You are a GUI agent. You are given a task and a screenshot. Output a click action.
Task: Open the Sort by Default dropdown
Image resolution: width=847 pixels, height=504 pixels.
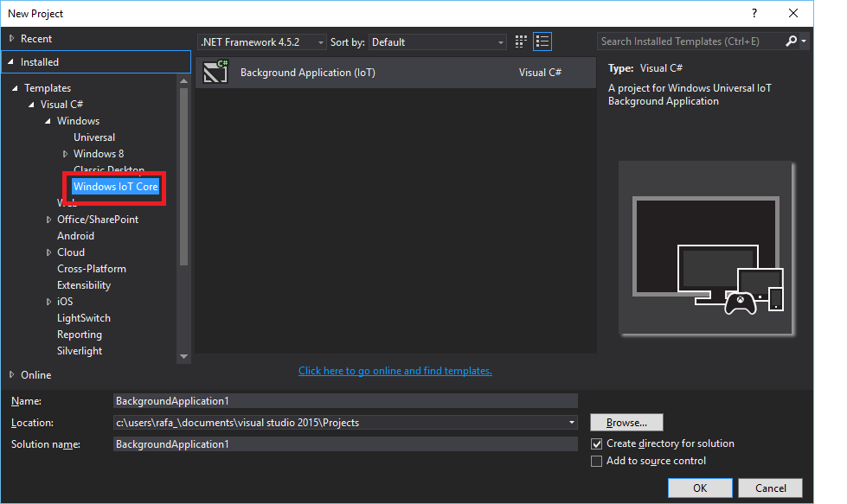(437, 42)
